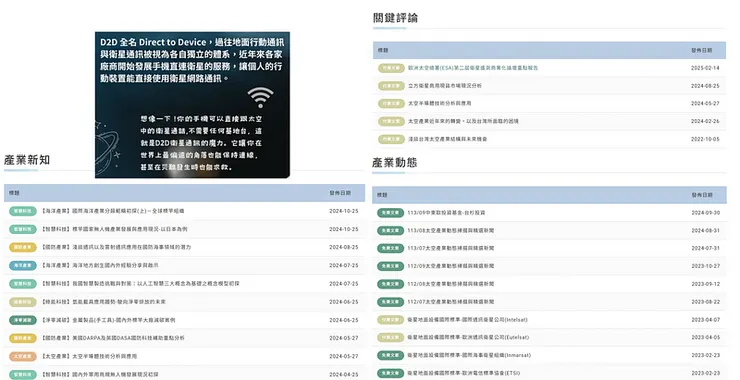
Task: Click the 產業新知 section heading
Action: pos(27,160)
